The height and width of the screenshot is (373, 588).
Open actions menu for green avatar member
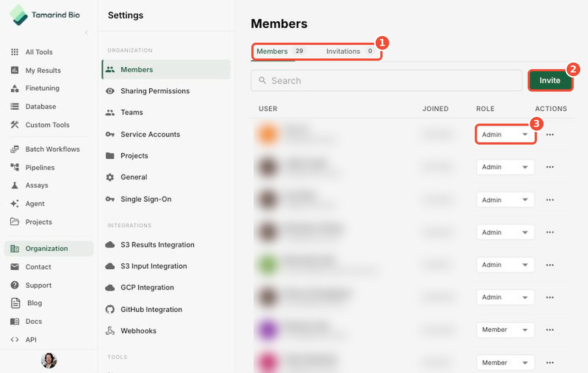[x=550, y=265]
